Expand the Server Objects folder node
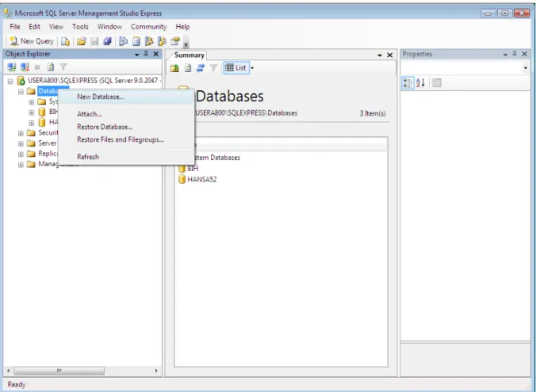 21,144
